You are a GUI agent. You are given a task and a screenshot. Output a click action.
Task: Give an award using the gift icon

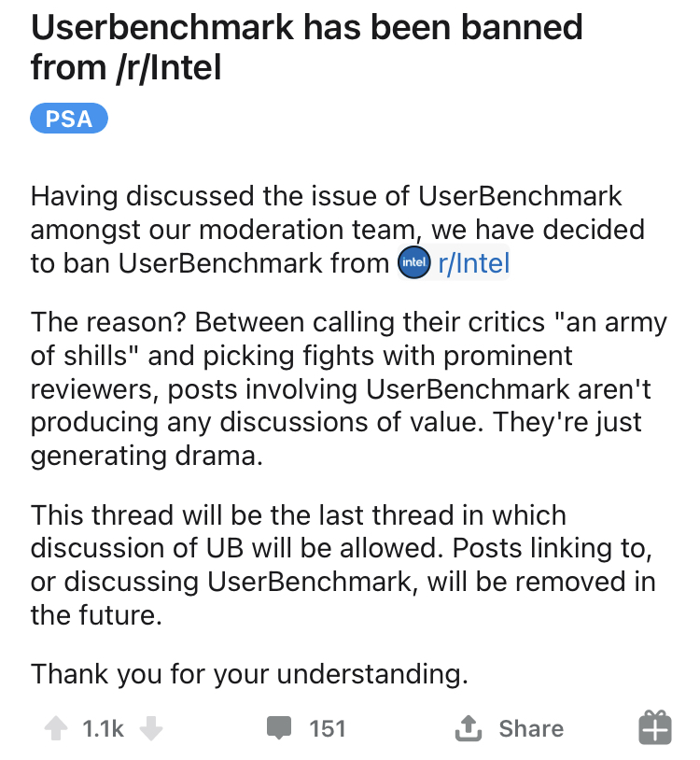coord(655,727)
